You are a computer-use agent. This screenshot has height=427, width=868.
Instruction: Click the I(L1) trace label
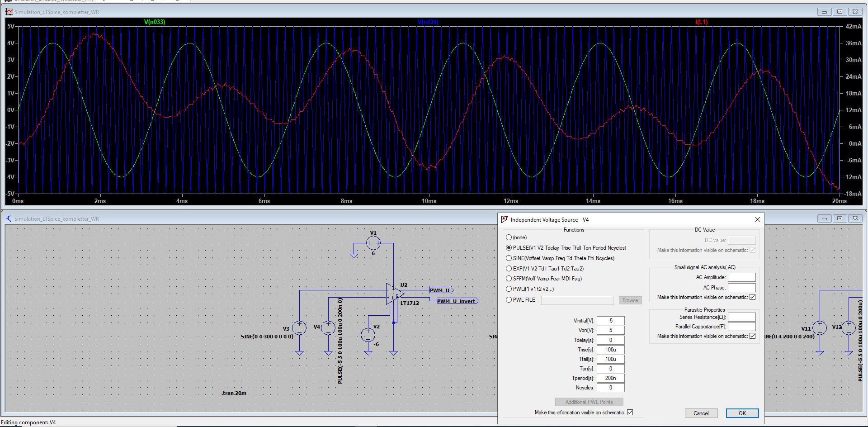pyautogui.click(x=701, y=22)
